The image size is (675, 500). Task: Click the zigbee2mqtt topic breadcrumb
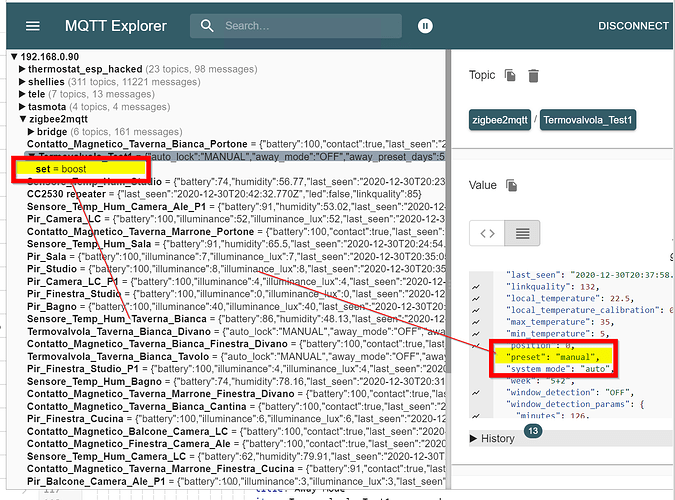(x=500, y=121)
